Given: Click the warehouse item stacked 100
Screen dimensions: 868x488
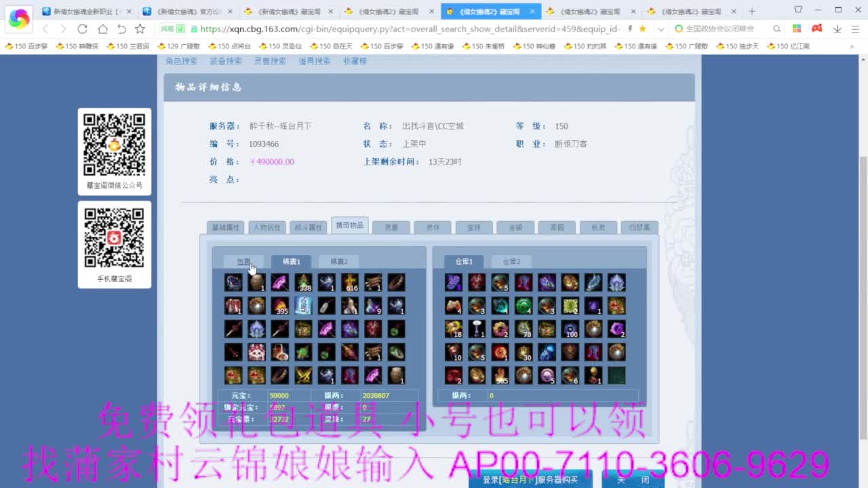Looking at the screenshot, I should pyautogui.click(x=570, y=329).
